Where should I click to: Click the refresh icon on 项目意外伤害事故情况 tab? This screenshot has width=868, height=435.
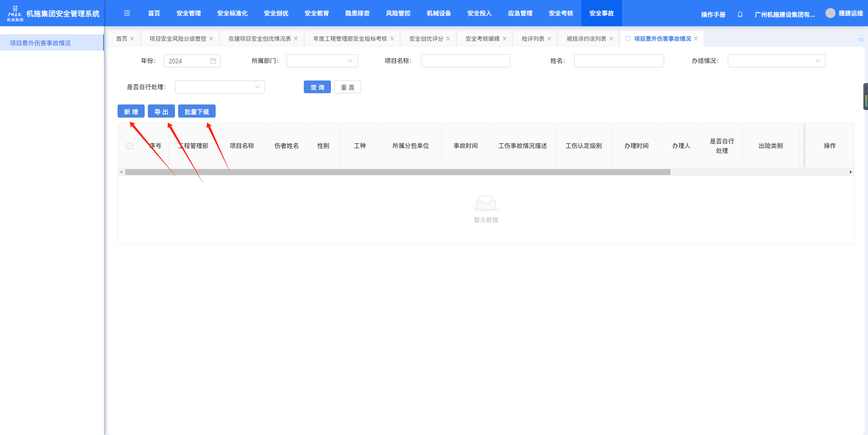628,39
